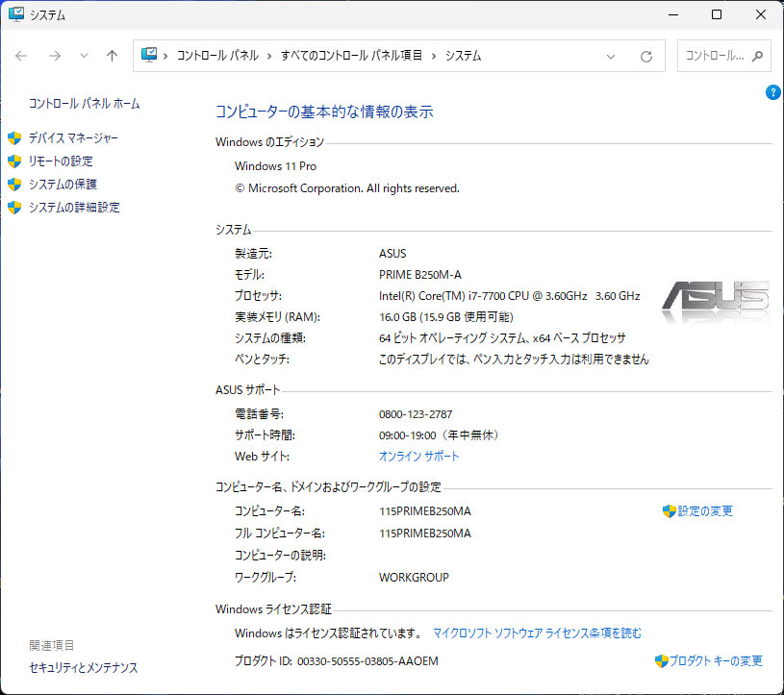Screen dimensions: 784x695
Task: Click the Intel(R) Core(TM) i7-7700 processor value
Action: (510, 296)
